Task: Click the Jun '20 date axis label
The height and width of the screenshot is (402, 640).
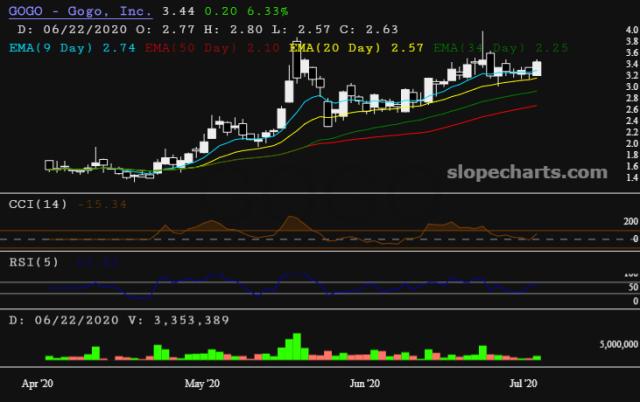Action: tap(363, 383)
